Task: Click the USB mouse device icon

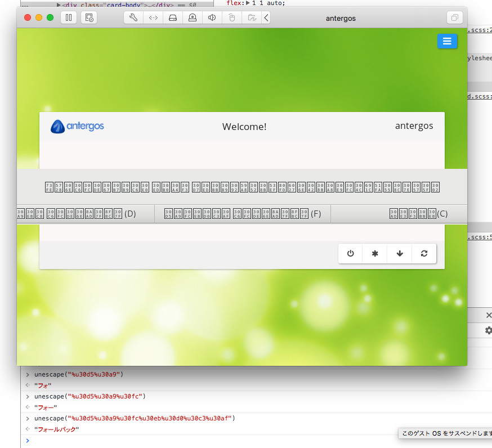Action: (x=232, y=17)
